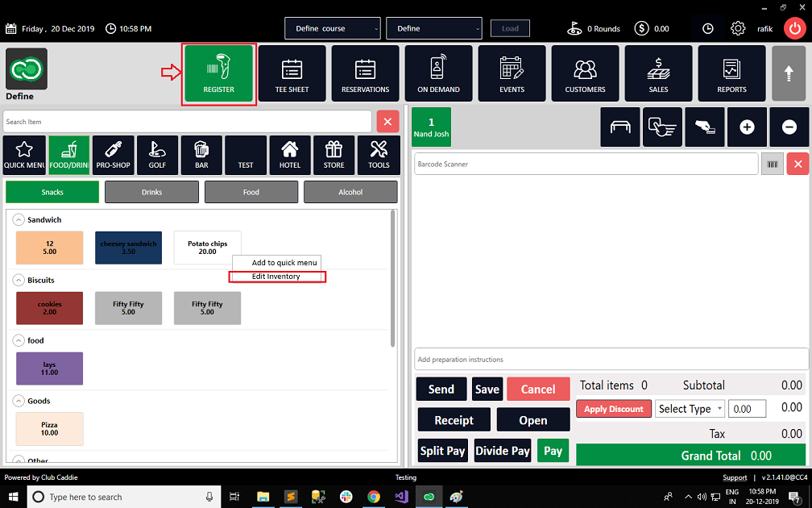
Task: Open the Register module
Action: pos(218,73)
